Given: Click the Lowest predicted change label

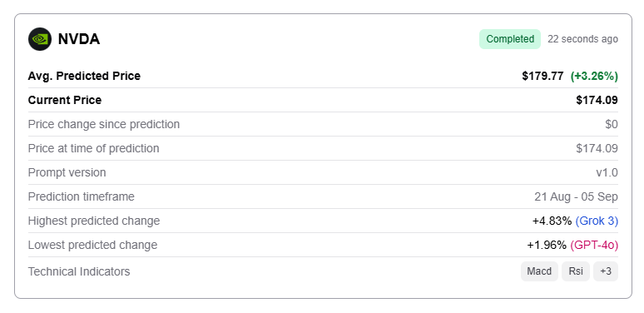Looking at the screenshot, I should 92,246.
